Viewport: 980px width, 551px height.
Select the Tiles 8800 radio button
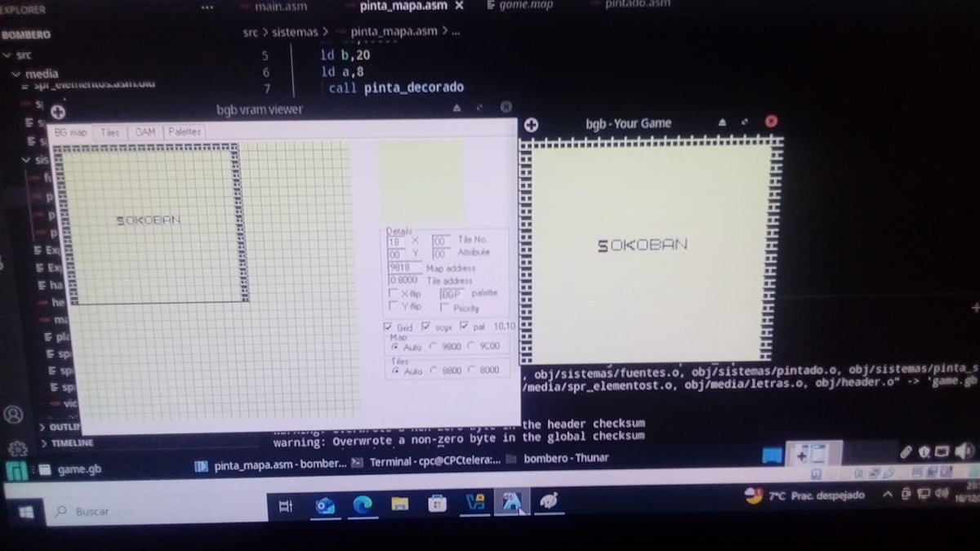pyautogui.click(x=434, y=371)
